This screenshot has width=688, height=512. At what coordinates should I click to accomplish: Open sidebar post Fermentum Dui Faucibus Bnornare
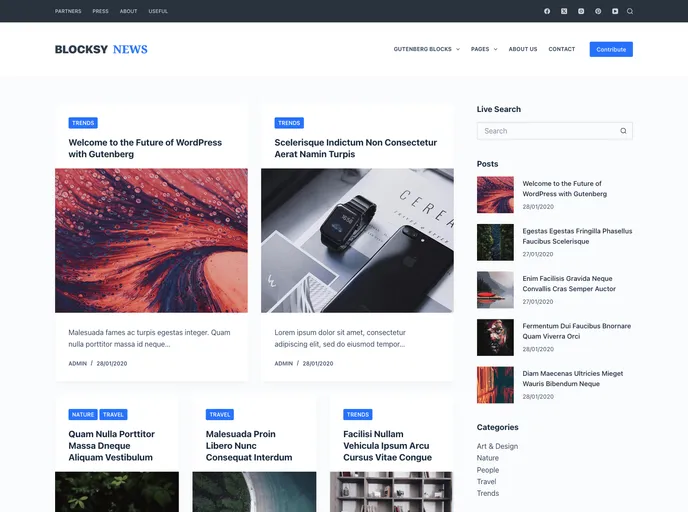pyautogui.click(x=577, y=331)
